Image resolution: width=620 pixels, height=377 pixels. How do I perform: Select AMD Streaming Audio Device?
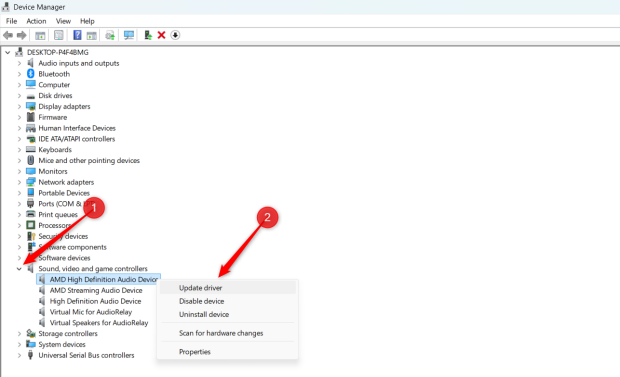(x=96, y=290)
